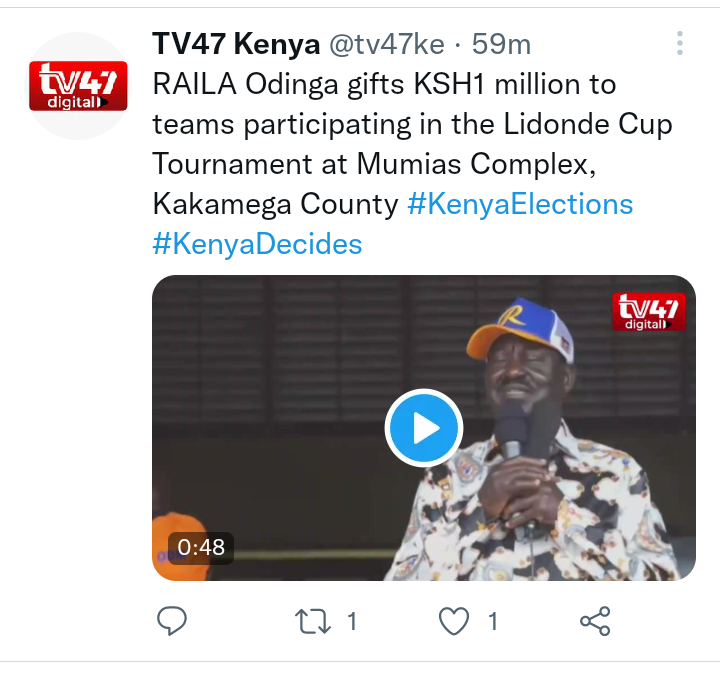Open the tweet via the 59m timestamp

click(x=501, y=45)
